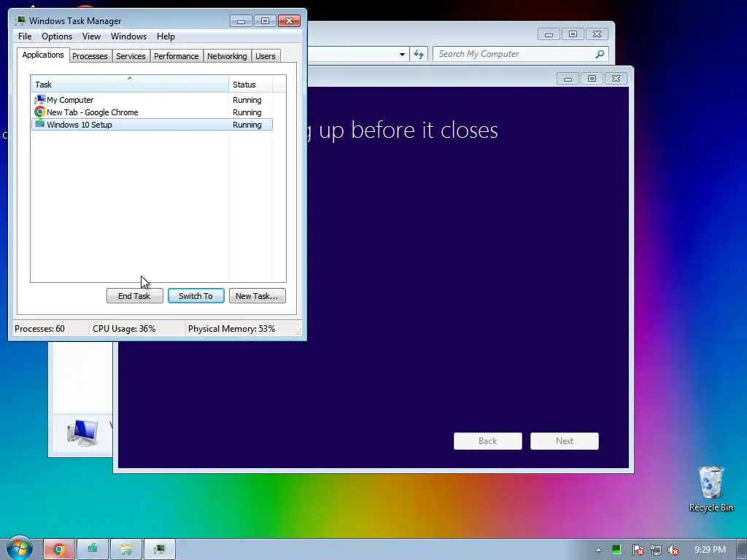The height and width of the screenshot is (560, 747).
Task: Click the Windows 10 Setup row icon
Action: pos(40,124)
